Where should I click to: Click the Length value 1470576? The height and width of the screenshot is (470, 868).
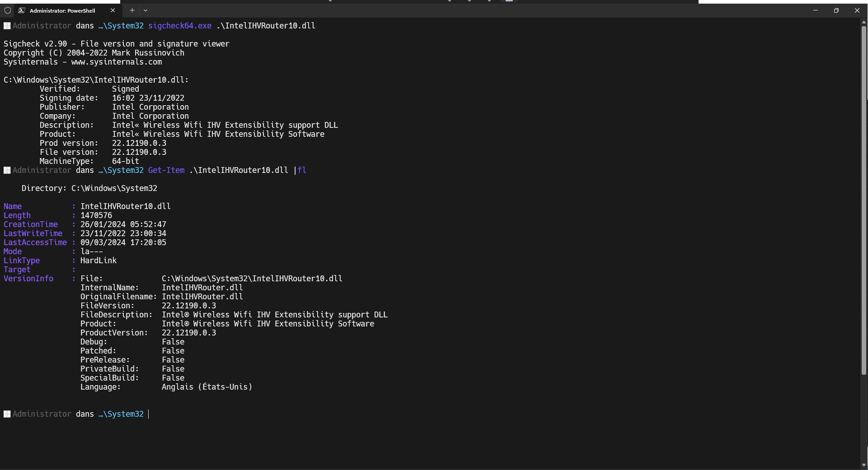pyautogui.click(x=96, y=215)
